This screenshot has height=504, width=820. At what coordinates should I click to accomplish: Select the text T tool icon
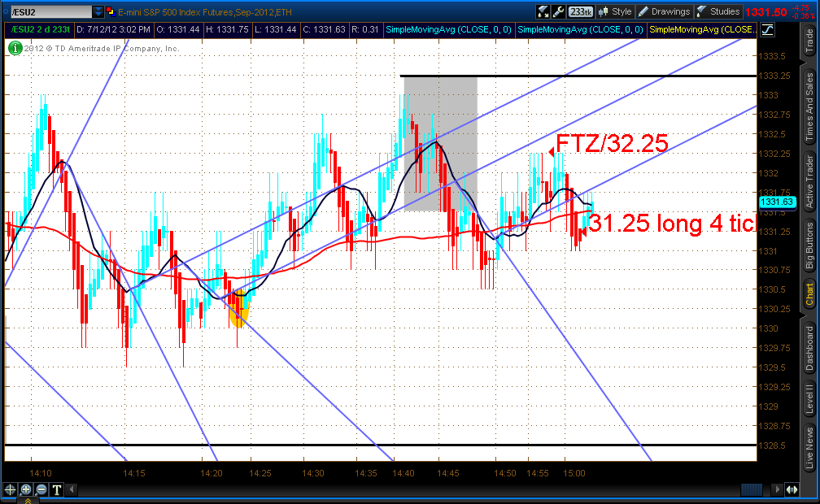coord(56,490)
